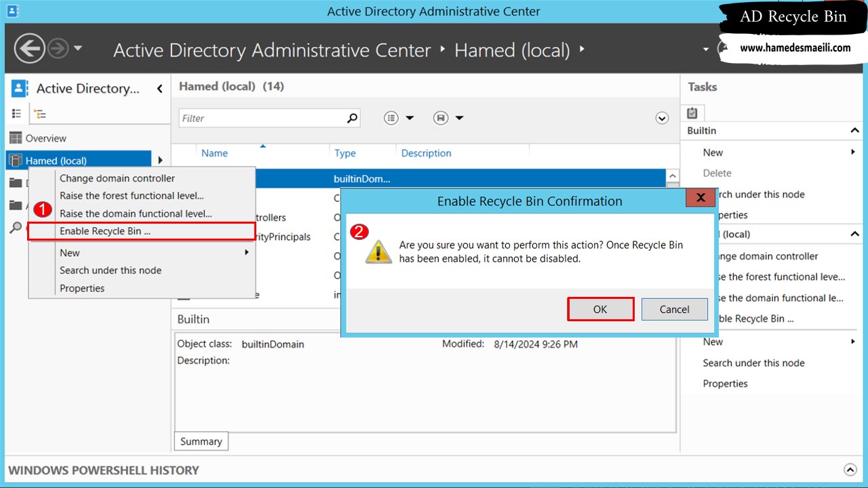
Task: Click the filter magnifier search icon
Action: [352, 118]
